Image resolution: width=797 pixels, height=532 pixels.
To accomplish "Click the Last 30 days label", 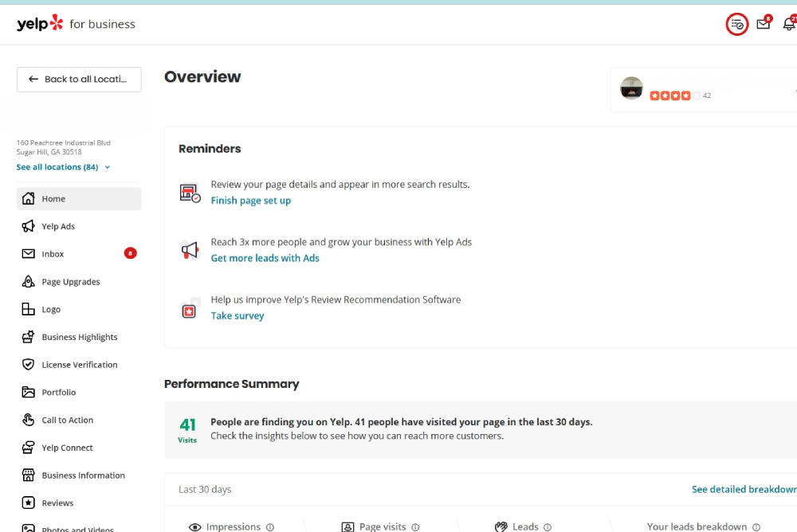I will click(205, 489).
